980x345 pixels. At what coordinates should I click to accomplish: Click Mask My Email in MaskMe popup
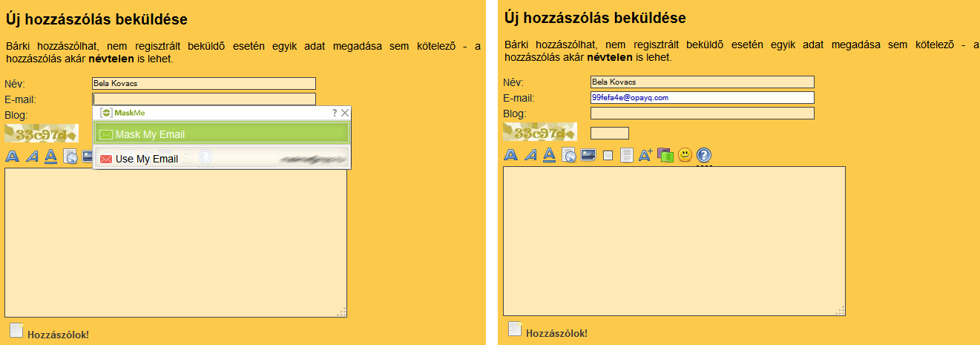222,134
